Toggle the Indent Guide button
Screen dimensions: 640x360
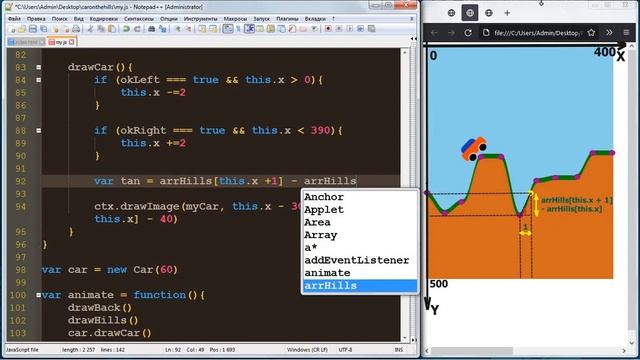249,29
